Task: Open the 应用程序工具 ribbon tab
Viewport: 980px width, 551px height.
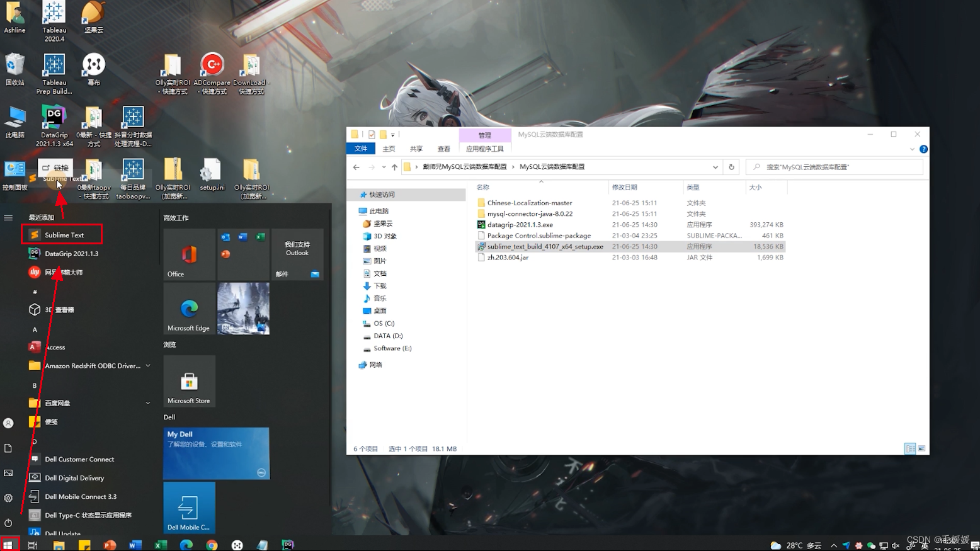Action: pos(485,149)
